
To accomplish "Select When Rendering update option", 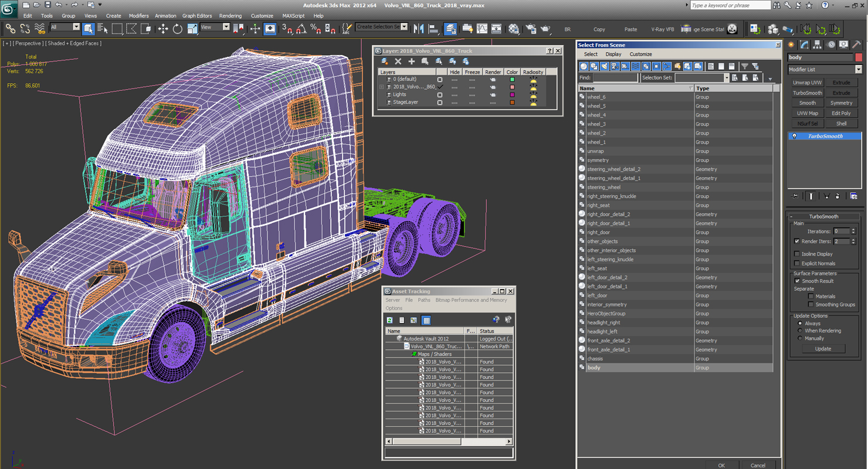I will (799, 331).
